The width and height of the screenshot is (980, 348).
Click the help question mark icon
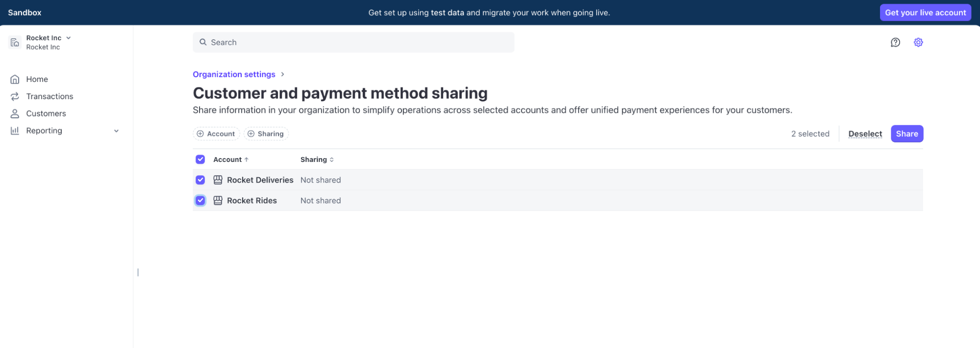pyautogui.click(x=895, y=43)
